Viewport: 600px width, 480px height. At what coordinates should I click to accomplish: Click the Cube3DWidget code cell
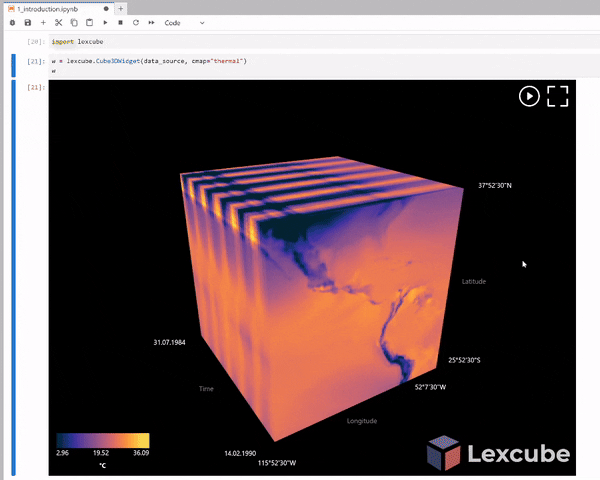(324, 65)
